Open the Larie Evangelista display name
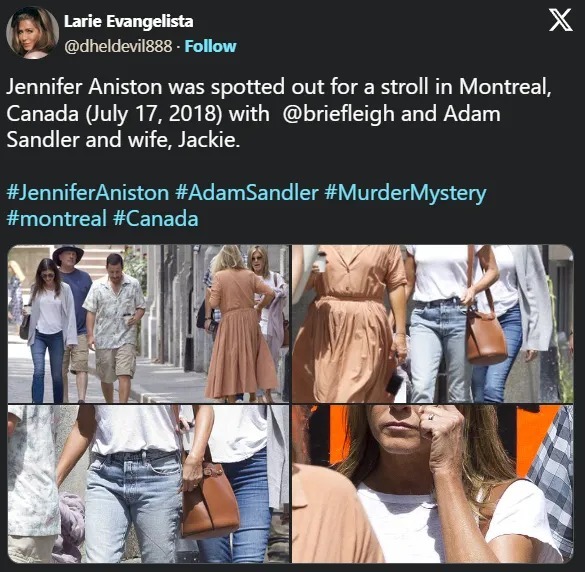This screenshot has height=572, width=585. click(129, 21)
